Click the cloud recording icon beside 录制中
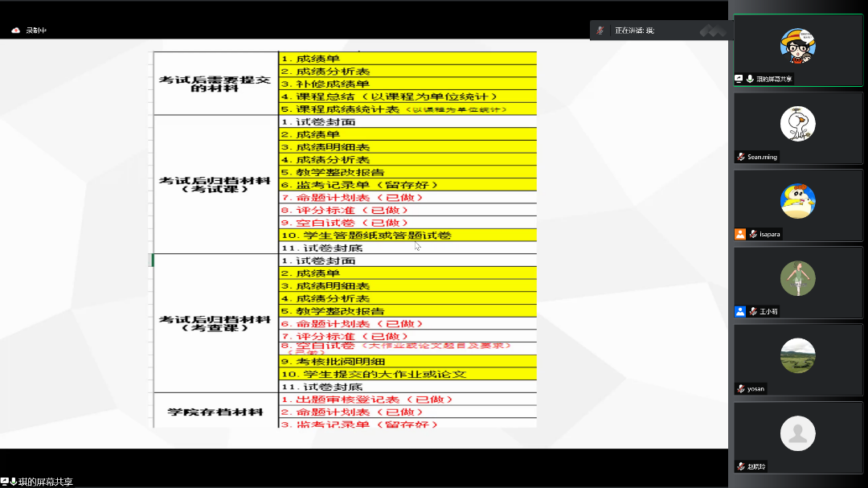The height and width of the screenshot is (488, 868). (15, 31)
